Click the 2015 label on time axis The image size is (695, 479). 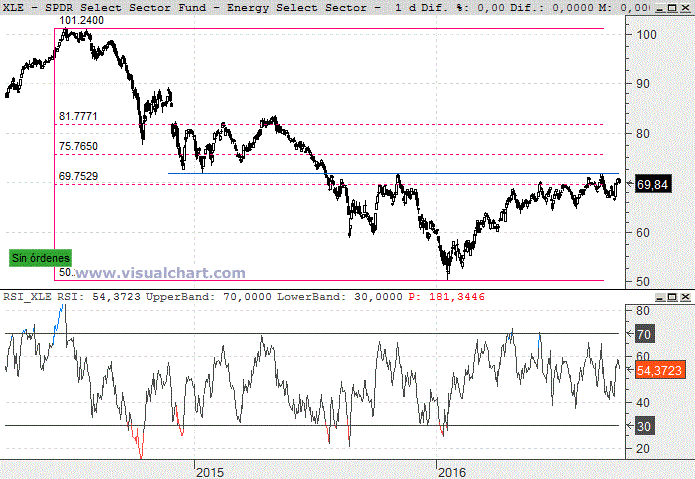tap(210, 472)
